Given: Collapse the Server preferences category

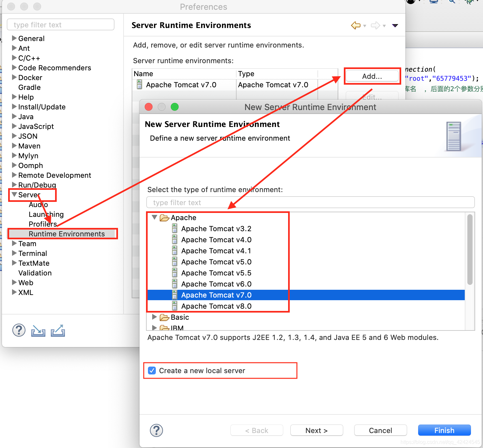Looking at the screenshot, I should pos(14,194).
